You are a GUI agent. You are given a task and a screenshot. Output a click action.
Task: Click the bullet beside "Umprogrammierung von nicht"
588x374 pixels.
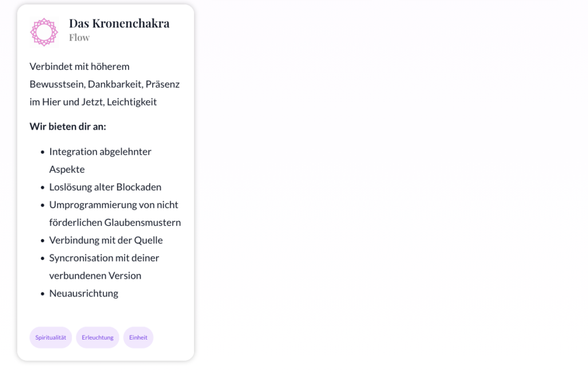point(42,205)
